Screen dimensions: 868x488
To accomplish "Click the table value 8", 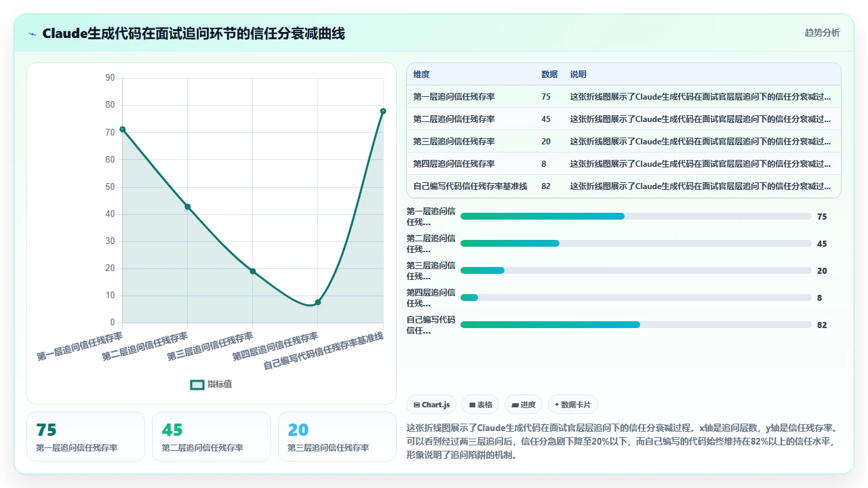I will click(x=544, y=164).
